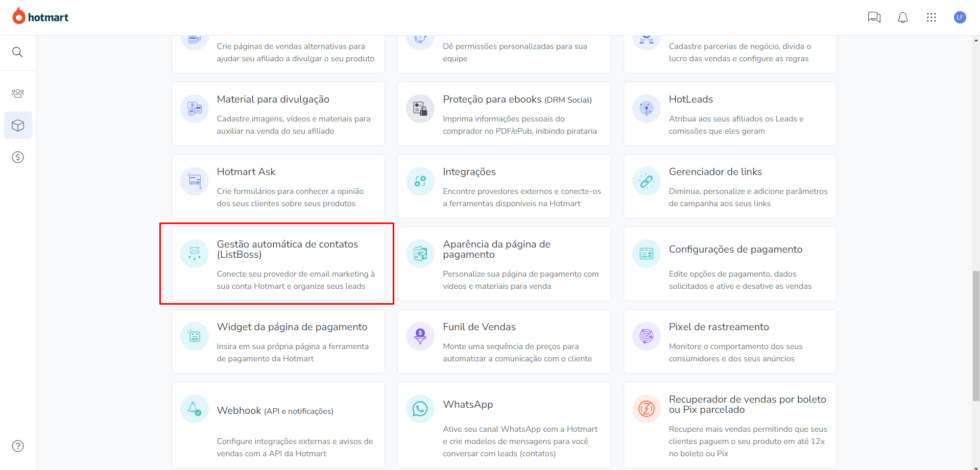The height and width of the screenshot is (470, 980).
Task: Open the sidebar people/community icon
Action: pyautogui.click(x=18, y=93)
